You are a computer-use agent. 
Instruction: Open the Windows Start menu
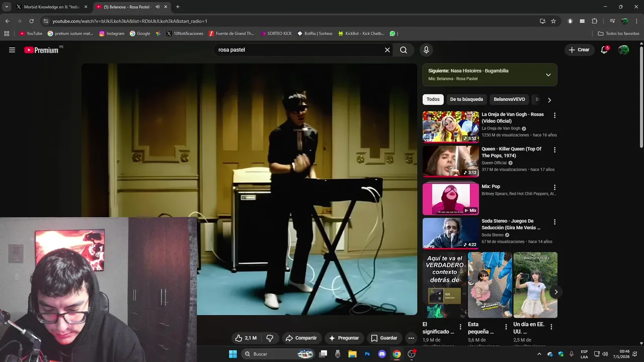coord(233,354)
